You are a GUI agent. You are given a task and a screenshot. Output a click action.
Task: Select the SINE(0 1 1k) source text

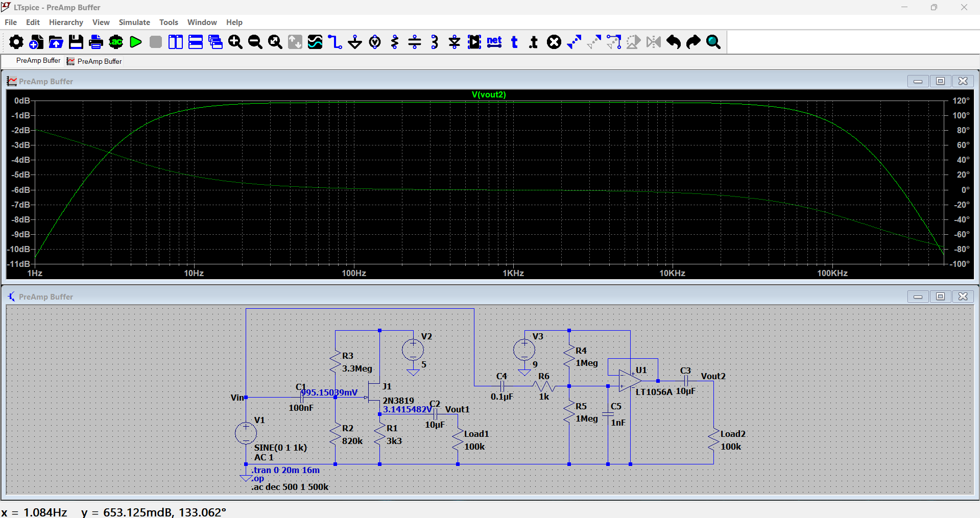tap(280, 448)
